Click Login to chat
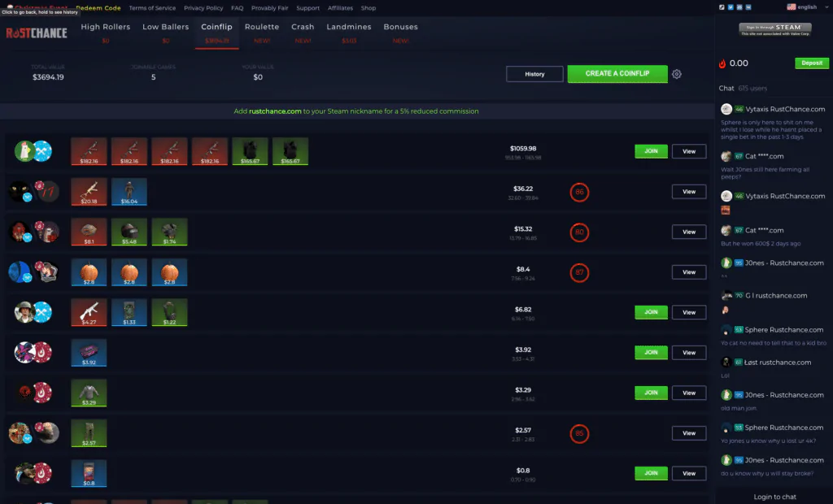This screenshot has height=504, width=833. point(774,497)
